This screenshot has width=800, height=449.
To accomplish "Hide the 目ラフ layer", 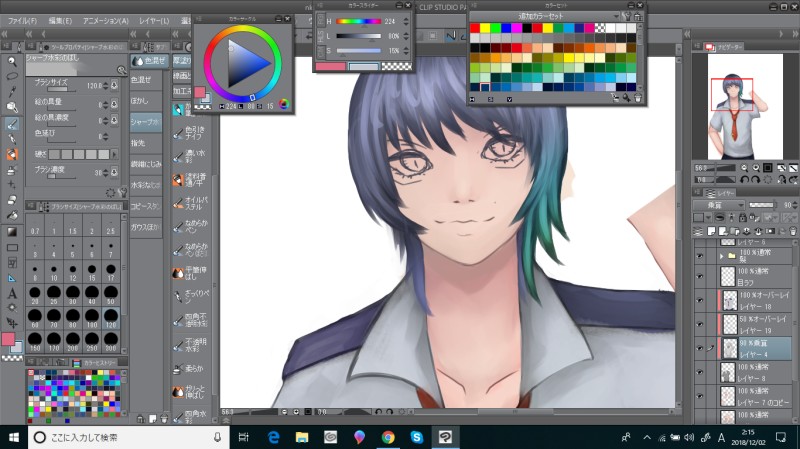I will coord(699,277).
